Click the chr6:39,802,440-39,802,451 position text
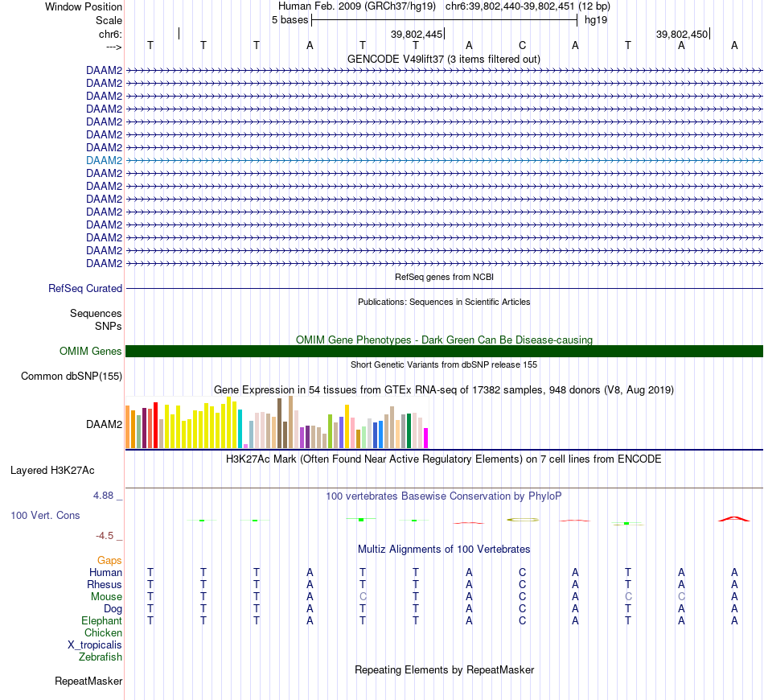764x700 pixels. [x=510, y=6]
